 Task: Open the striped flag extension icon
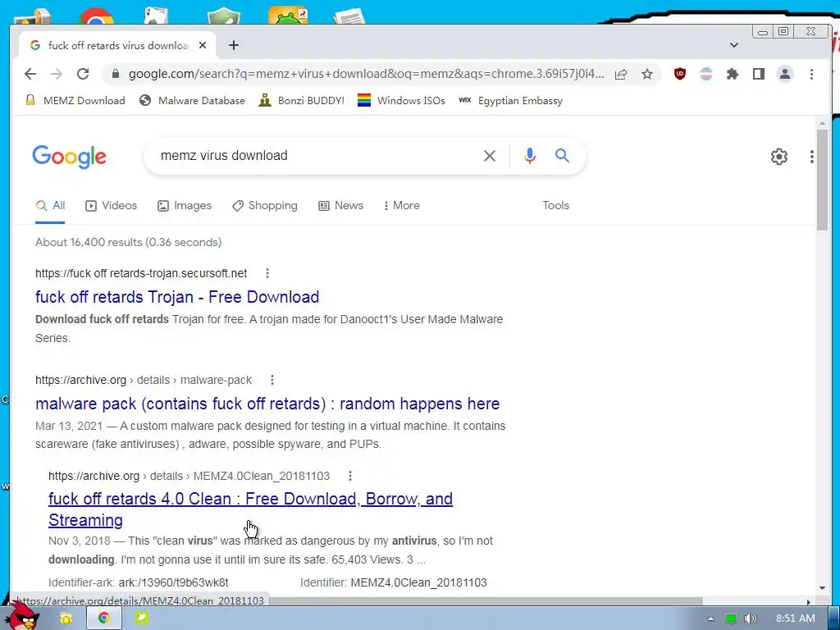tap(706, 74)
